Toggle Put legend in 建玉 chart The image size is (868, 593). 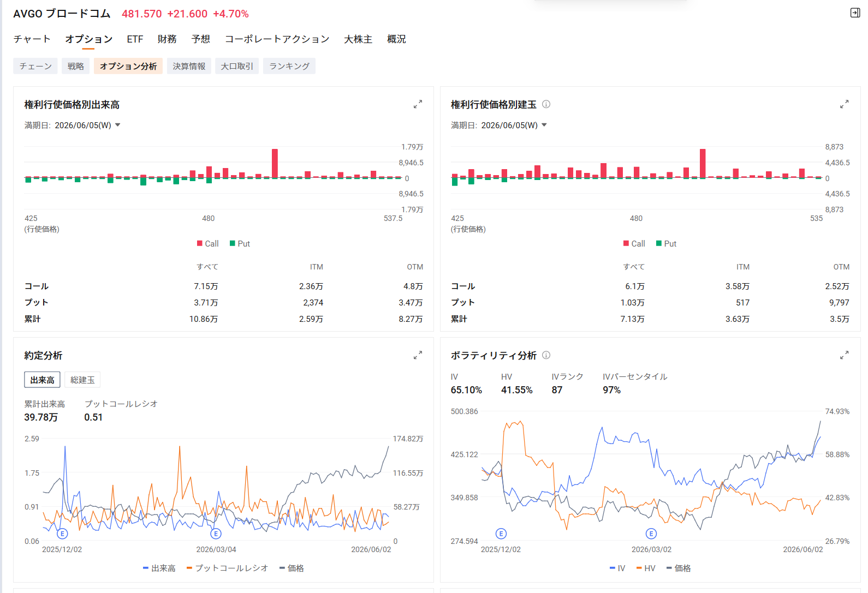tap(666, 244)
